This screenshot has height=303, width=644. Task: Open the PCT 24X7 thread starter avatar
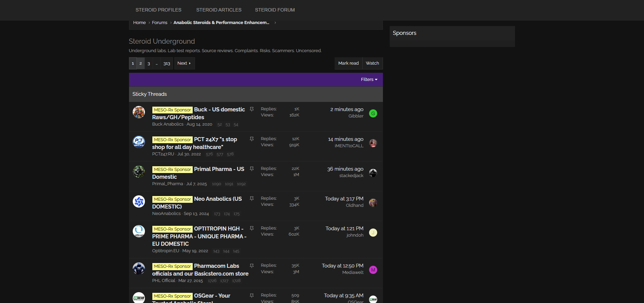coord(139,142)
